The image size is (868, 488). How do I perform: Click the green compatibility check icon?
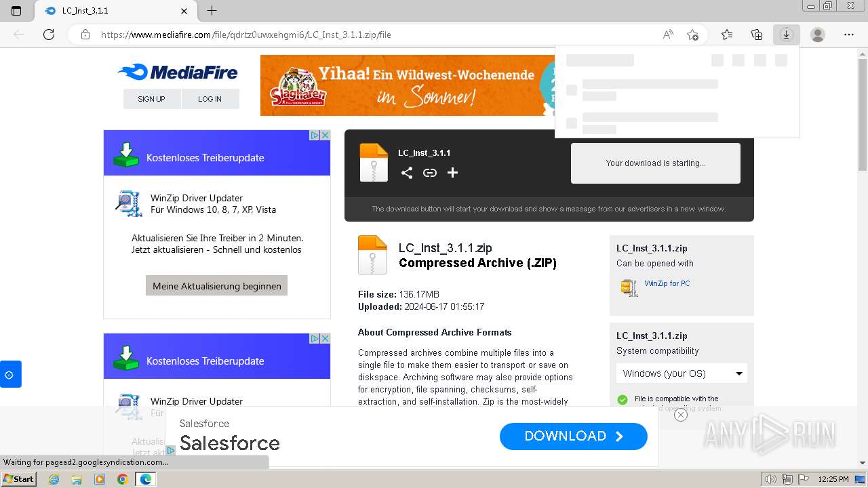(x=623, y=400)
